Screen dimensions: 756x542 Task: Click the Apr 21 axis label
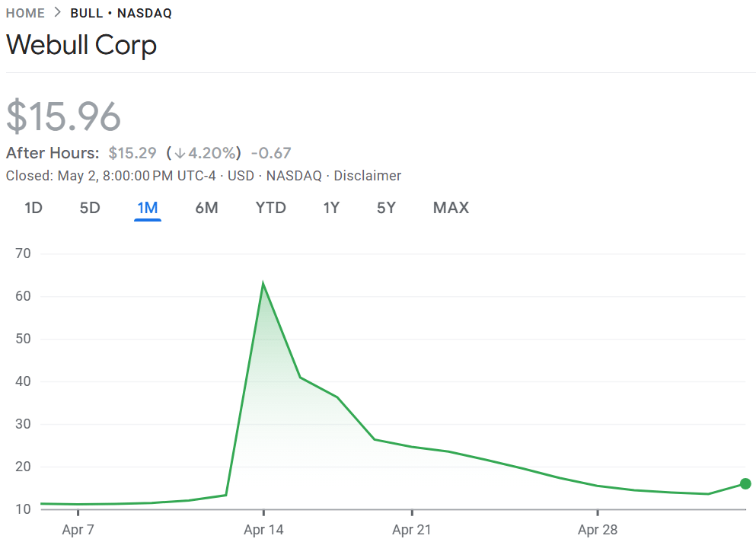[x=412, y=530]
